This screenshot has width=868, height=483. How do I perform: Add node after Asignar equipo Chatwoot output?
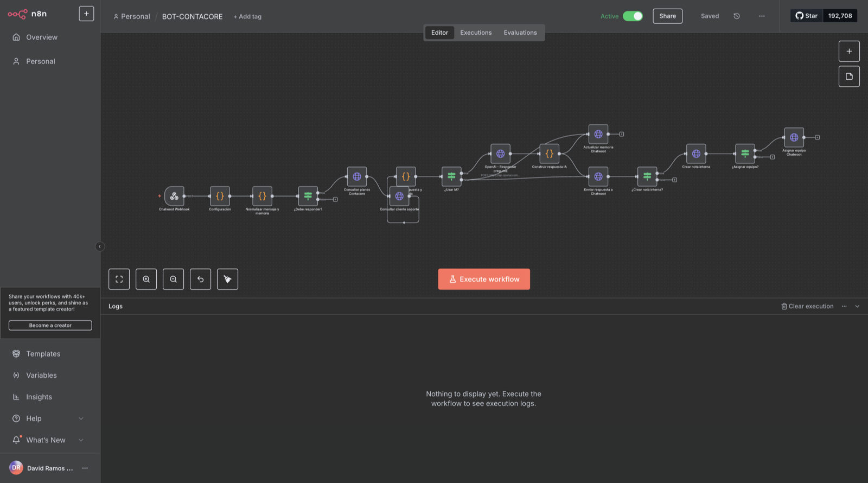[x=817, y=137]
